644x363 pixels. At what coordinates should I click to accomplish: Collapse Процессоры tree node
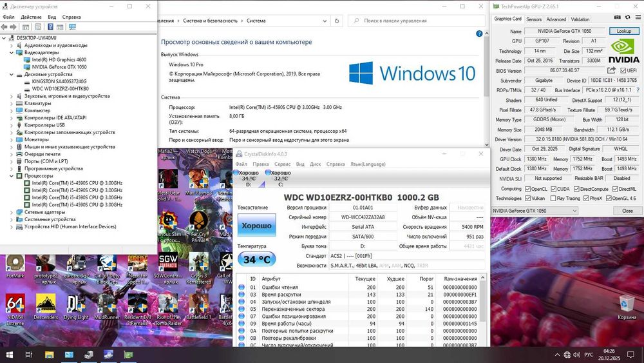[12, 176]
